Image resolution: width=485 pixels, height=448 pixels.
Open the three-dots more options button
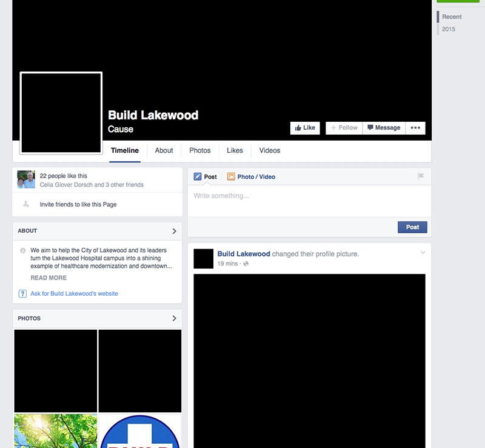coord(415,128)
